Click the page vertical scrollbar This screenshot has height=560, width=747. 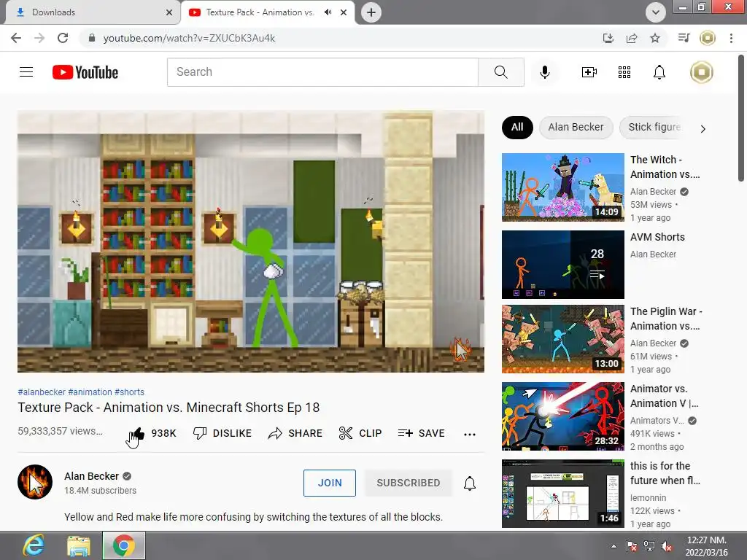[x=741, y=119]
